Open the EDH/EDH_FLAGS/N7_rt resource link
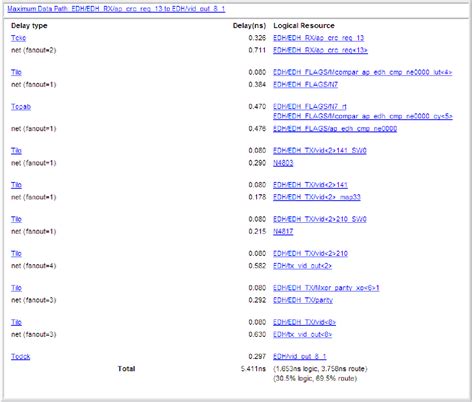 (310, 107)
